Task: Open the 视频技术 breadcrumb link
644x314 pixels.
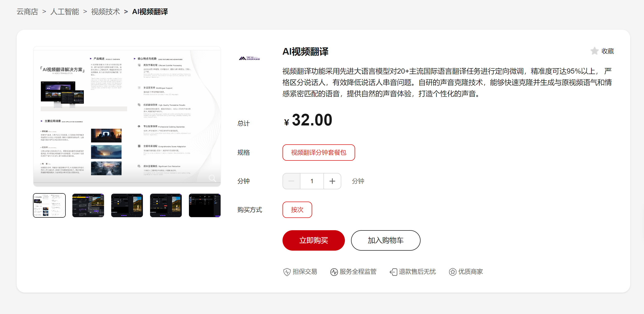Action: tap(105, 11)
